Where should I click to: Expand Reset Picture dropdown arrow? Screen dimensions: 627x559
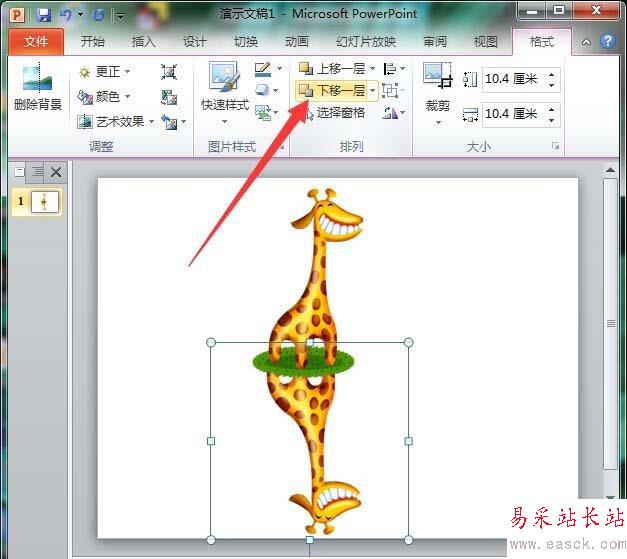[184, 122]
